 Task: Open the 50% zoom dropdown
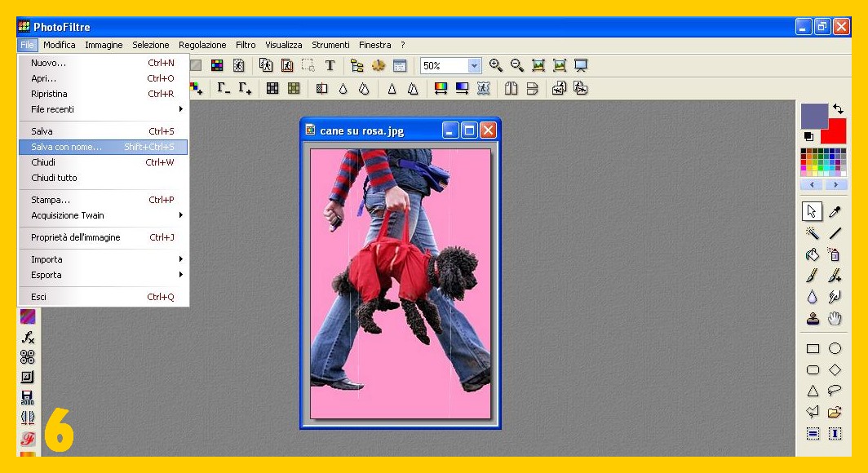[474, 66]
